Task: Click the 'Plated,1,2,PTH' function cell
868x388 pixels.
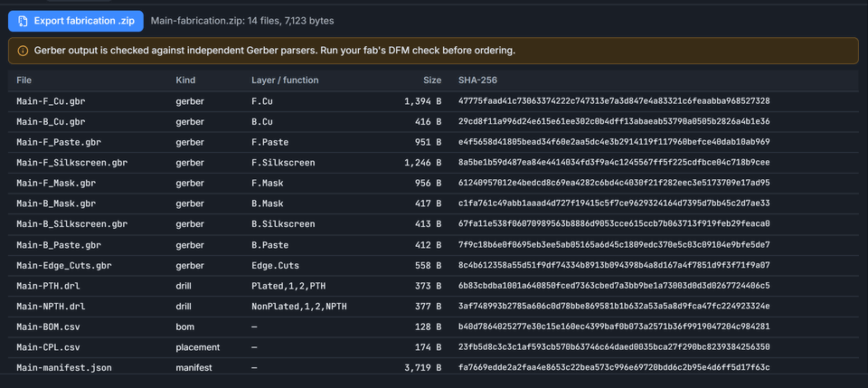Action: pyautogui.click(x=288, y=286)
